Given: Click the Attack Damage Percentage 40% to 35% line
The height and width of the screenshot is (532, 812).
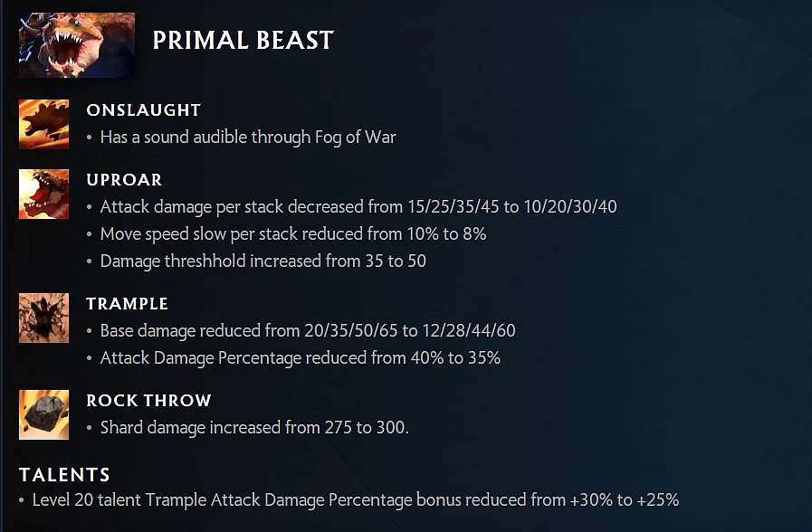Looking at the screenshot, I should [301, 357].
